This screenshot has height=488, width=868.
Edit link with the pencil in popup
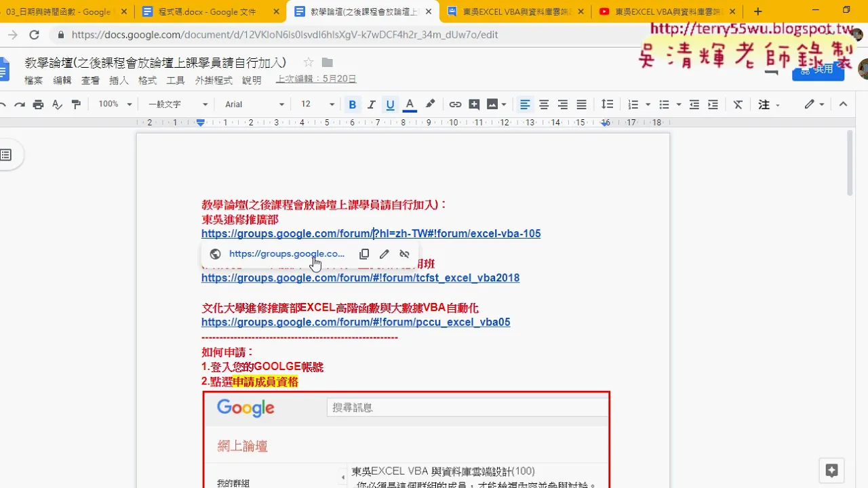tap(384, 254)
